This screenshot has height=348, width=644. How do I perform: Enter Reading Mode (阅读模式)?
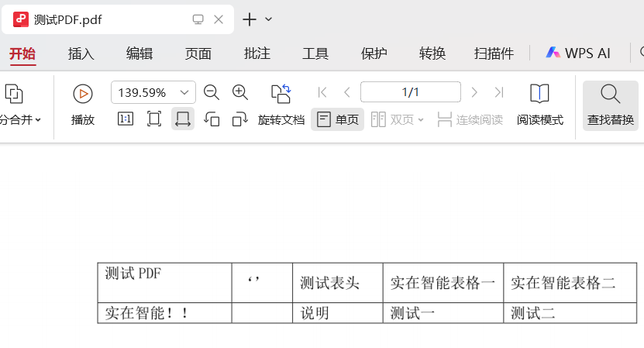540,105
